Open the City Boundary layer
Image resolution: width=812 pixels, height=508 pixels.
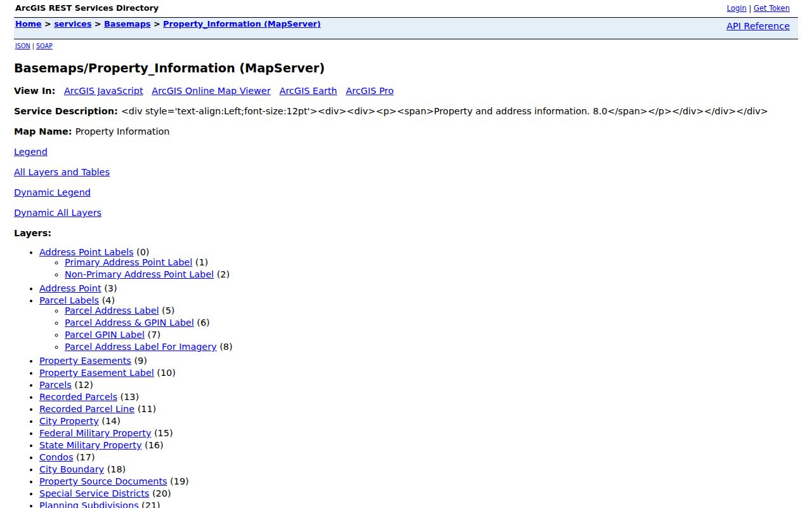click(72, 469)
